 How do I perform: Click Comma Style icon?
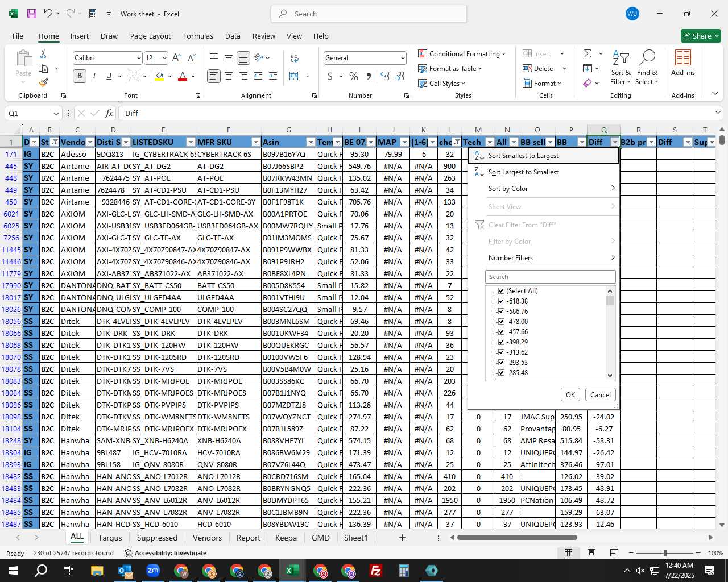(x=369, y=76)
